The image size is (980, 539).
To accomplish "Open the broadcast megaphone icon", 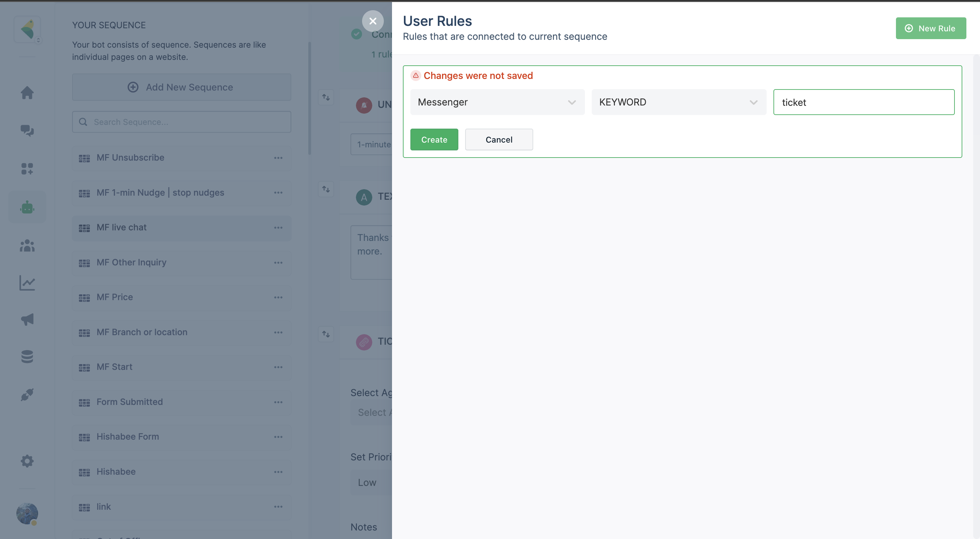I will click(27, 320).
